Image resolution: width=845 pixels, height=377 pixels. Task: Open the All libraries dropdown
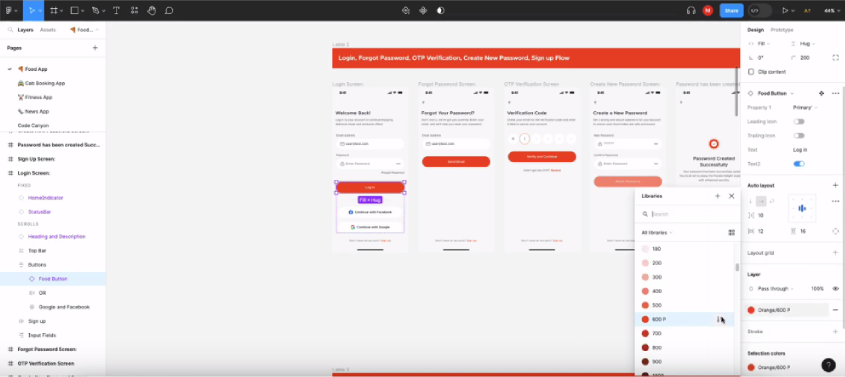coord(657,233)
